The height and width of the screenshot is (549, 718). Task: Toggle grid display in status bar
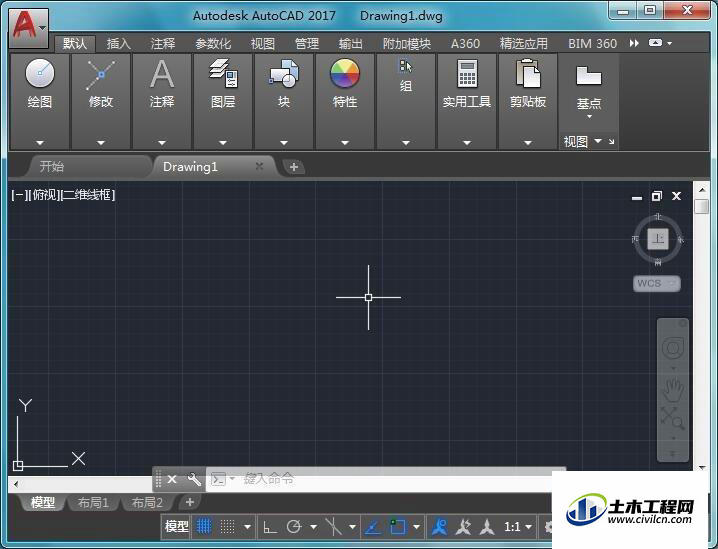(x=204, y=527)
